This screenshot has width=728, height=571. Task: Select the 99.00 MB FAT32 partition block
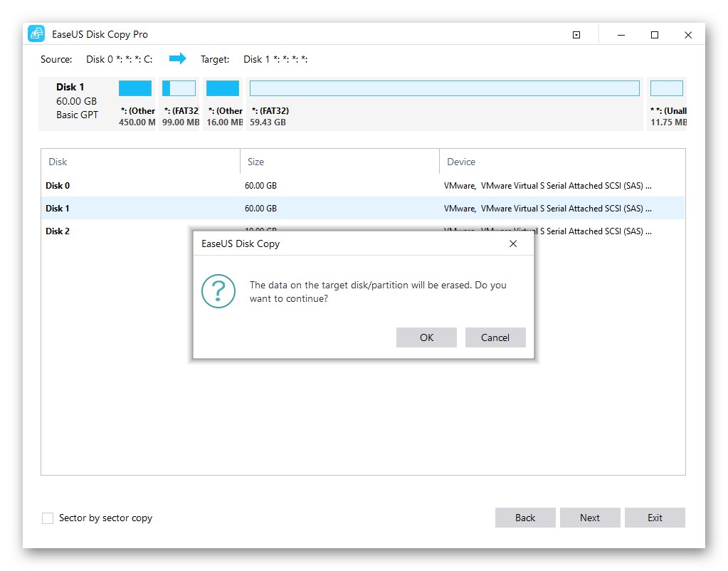point(179,104)
